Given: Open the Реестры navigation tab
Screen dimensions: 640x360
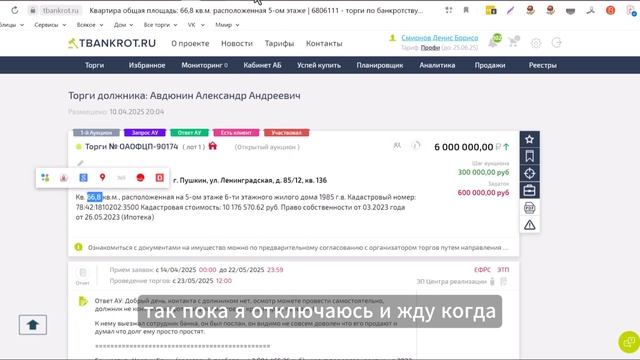Looking at the screenshot, I should coord(542,65).
